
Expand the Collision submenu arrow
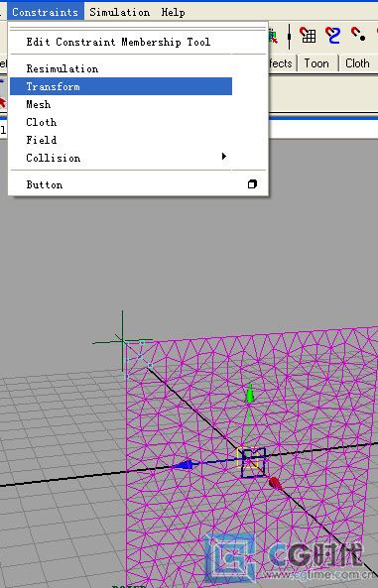click(224, 156)
